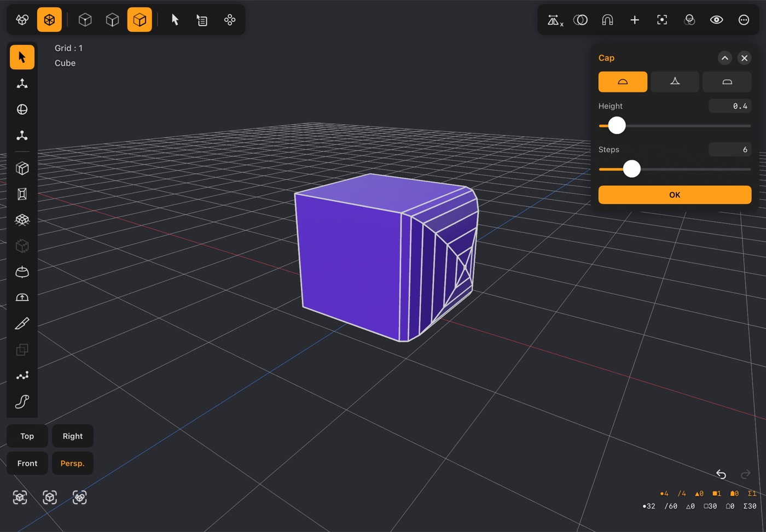Screen dimensions: 766x532
Task: Select the knife draw tool
Action: 22,324
